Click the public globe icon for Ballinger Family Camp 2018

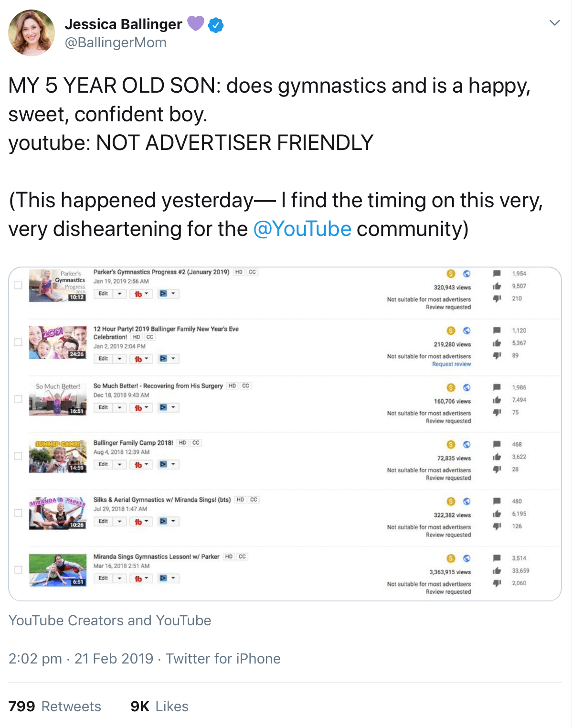(467, 444)
